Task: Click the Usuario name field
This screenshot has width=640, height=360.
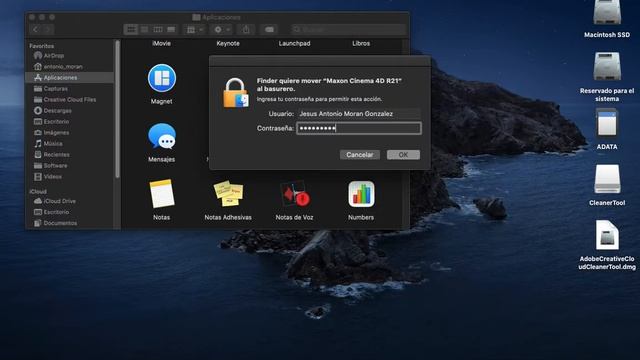Action: (x=359, y=114)
